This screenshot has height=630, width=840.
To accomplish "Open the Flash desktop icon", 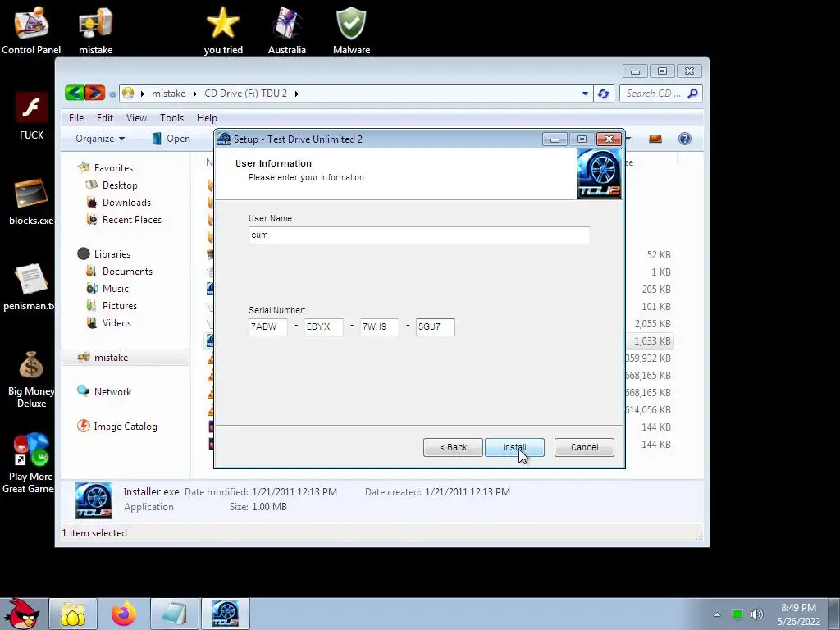I will click(31, 115).
